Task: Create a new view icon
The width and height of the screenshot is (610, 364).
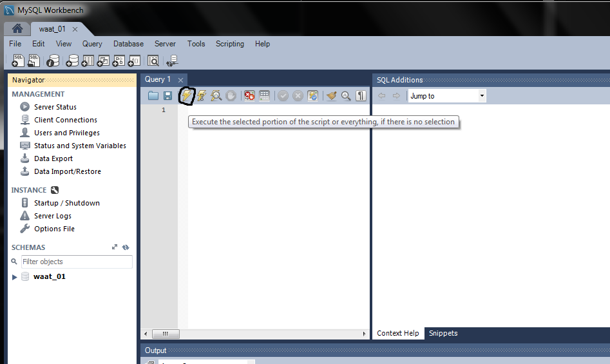Action: click(103, 61)
